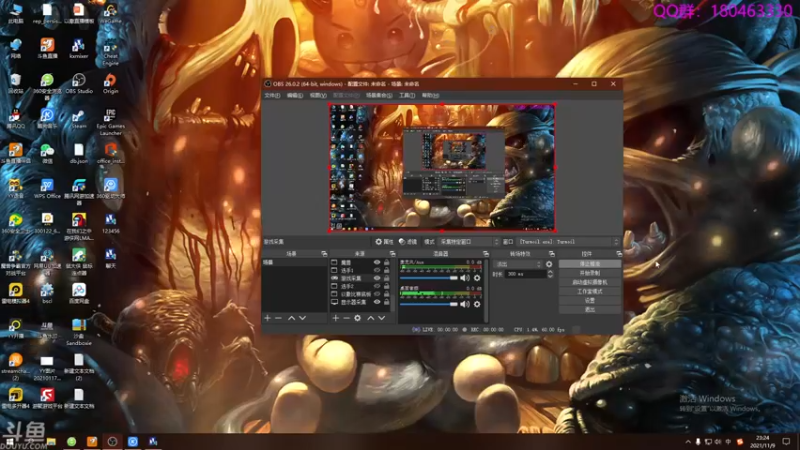
Task: Open the 文件 menu
Action: (x=272, y=95)
